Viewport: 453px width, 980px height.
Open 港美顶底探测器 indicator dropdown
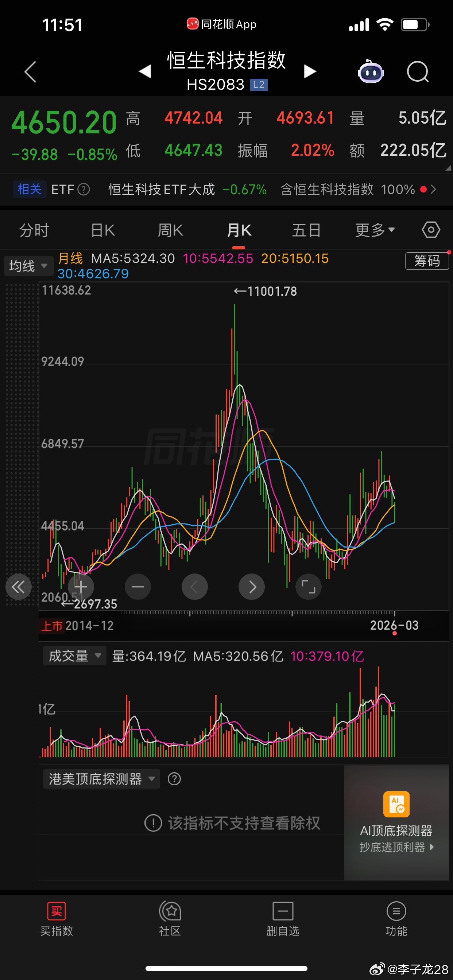(x=102, y=779)
